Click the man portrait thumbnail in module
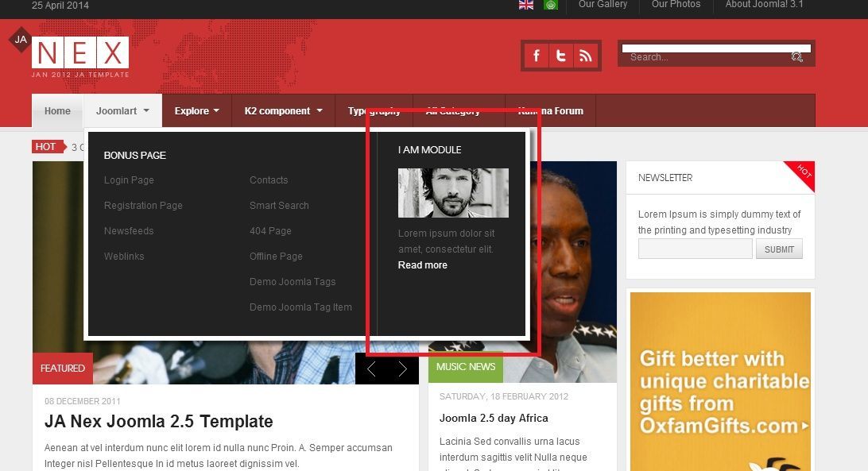Image resolution: width=868 pixels, height=471 pixels. 453,192
